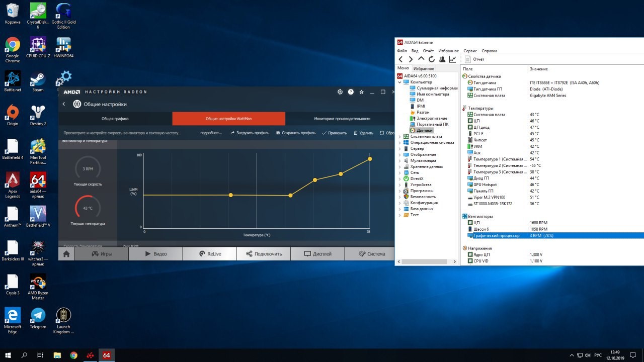Click the top-right fan curve point at 78°C
The height and width of the screenshot is (362, 644).
370,159
